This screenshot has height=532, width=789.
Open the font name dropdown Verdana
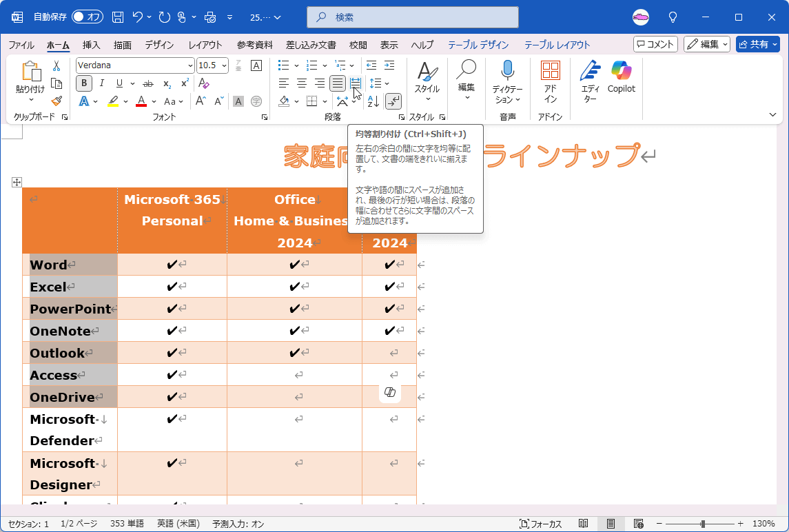[x=190, y=65]
